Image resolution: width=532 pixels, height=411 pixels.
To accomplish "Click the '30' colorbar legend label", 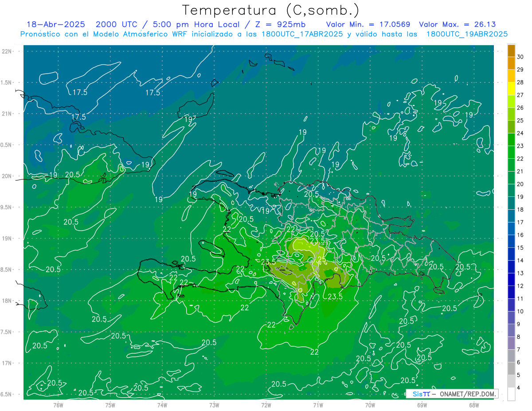I will [x=520, y=56].
